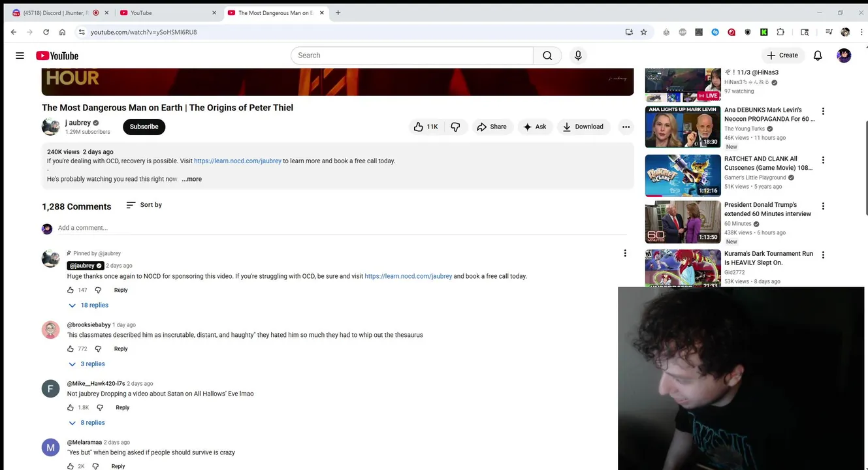Start voice search with the microphone
Screen dimensions: 868x470
(x=578, y=55)
